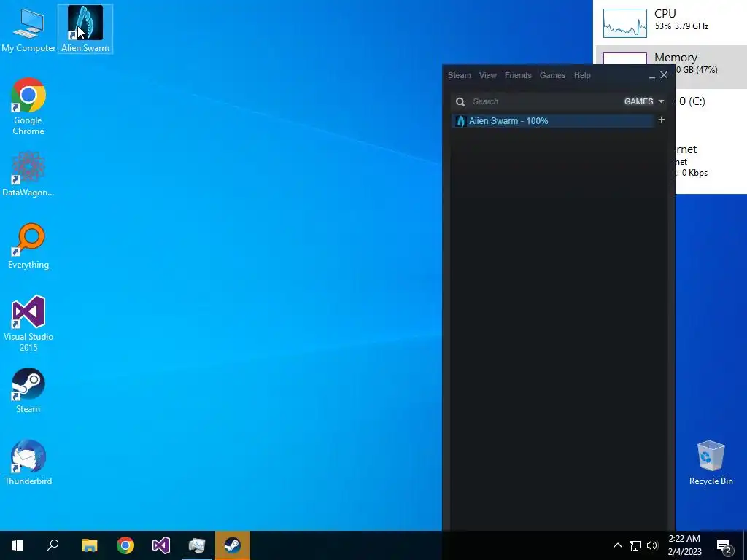Click the Steam taskbar button
Viewport: 747px width, 560px height.
(233, 545)
